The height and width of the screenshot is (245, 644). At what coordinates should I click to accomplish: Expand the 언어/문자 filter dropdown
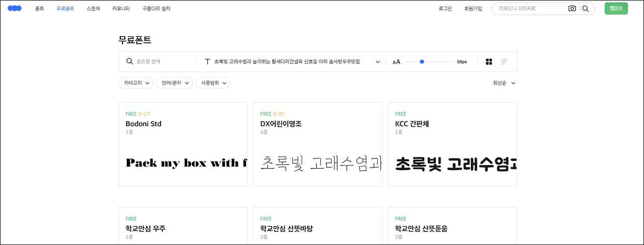tap(174, 83)
